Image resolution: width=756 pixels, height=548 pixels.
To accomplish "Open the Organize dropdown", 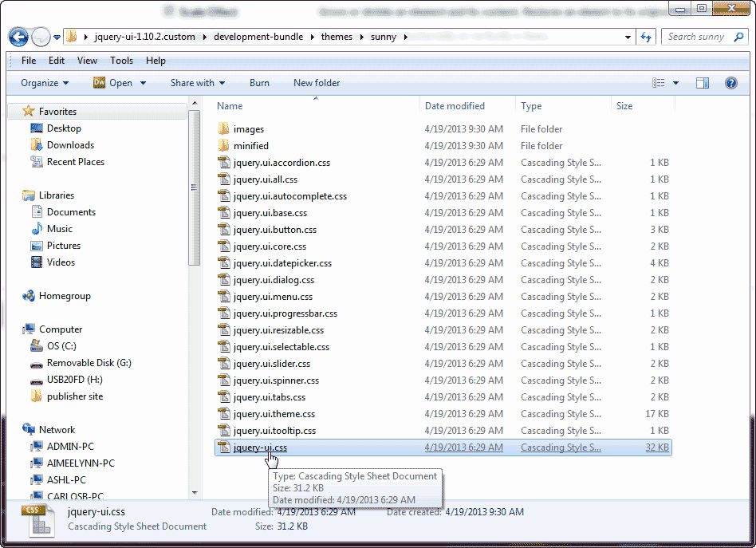I will click(x=45, y=83).
